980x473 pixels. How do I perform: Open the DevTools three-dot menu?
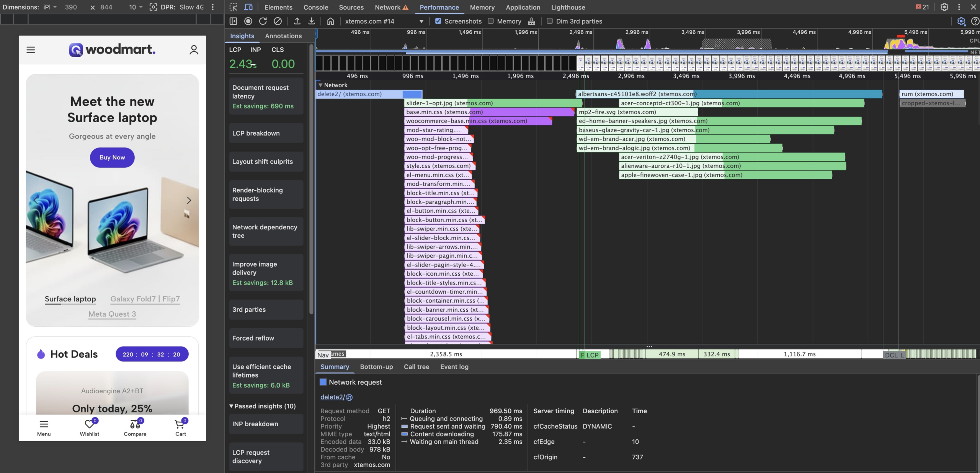959,7
